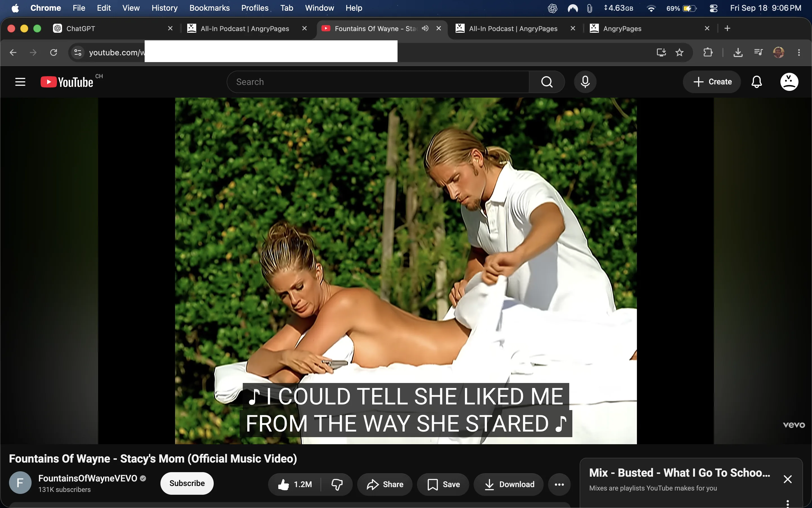
Task: Click the ChatGPT menu bar icon
Action: pyautogui.click(x=552, y=8)
